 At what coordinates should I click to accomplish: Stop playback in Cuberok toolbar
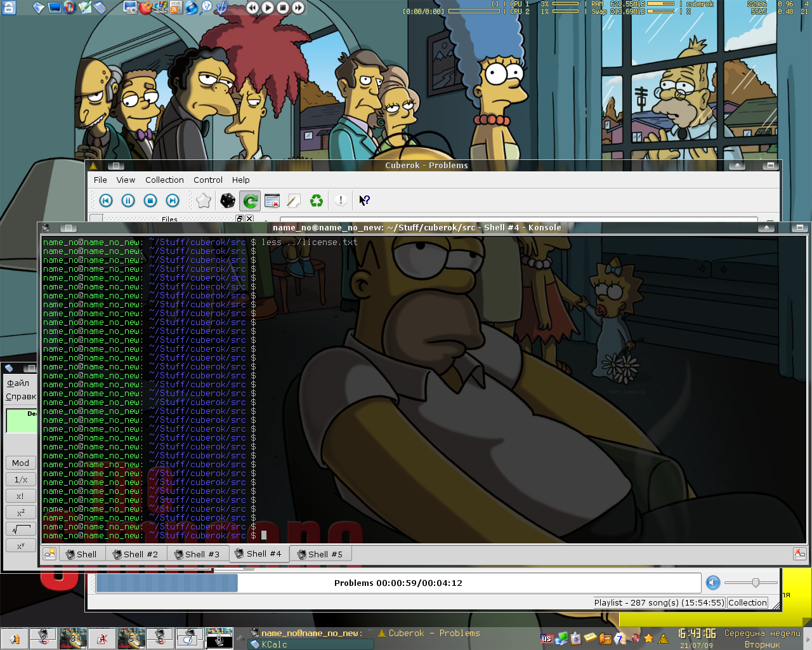coord(150,201)
